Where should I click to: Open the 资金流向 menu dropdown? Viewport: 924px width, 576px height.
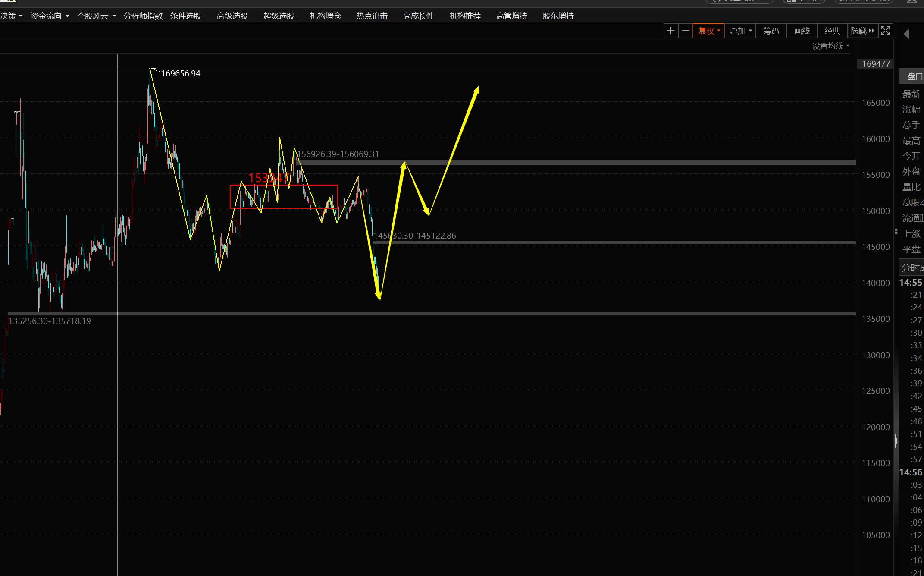point(50,16)
